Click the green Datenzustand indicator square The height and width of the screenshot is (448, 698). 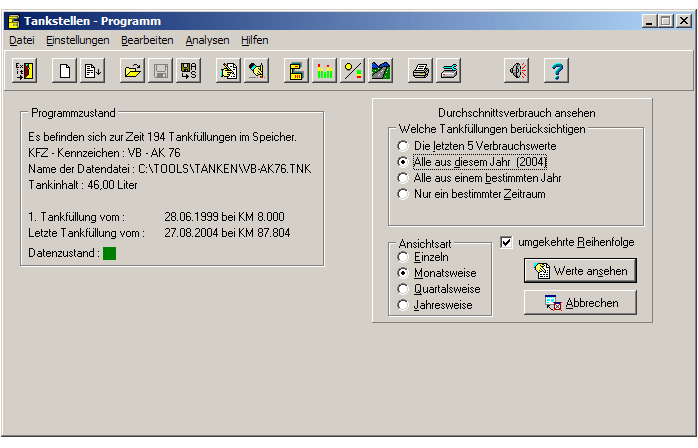tap(110, 253)
